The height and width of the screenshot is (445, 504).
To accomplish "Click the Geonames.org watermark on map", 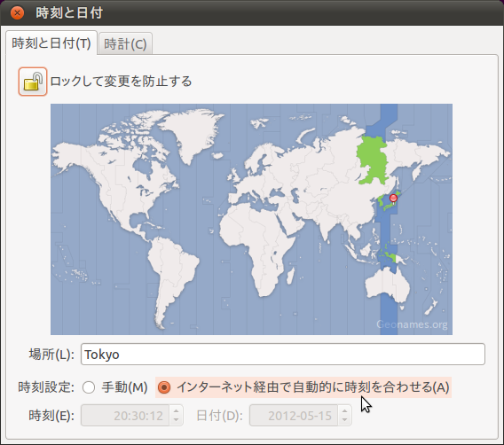I will 412,324.
